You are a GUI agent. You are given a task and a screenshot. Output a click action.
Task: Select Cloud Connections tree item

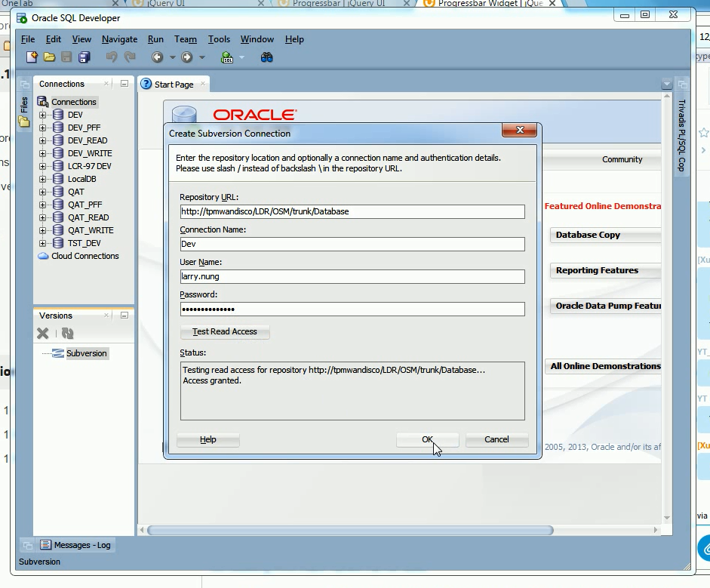click(x=85, y=256)
